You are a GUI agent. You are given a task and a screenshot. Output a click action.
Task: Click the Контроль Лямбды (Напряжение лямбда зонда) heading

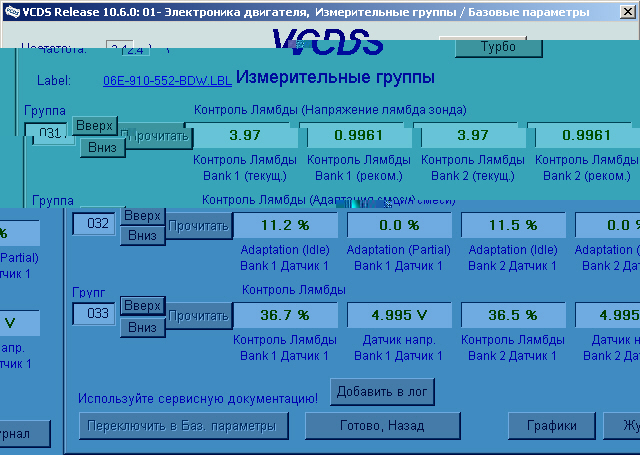330,110
